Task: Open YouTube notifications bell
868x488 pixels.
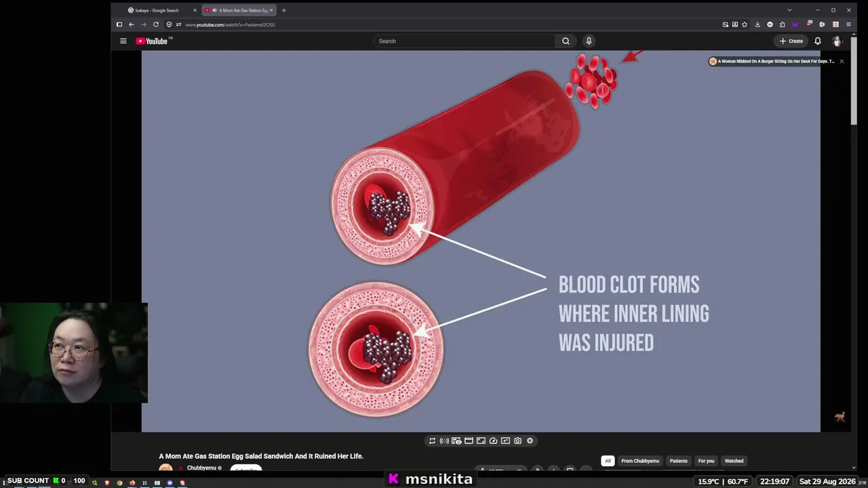Action: tap(818, 41)
